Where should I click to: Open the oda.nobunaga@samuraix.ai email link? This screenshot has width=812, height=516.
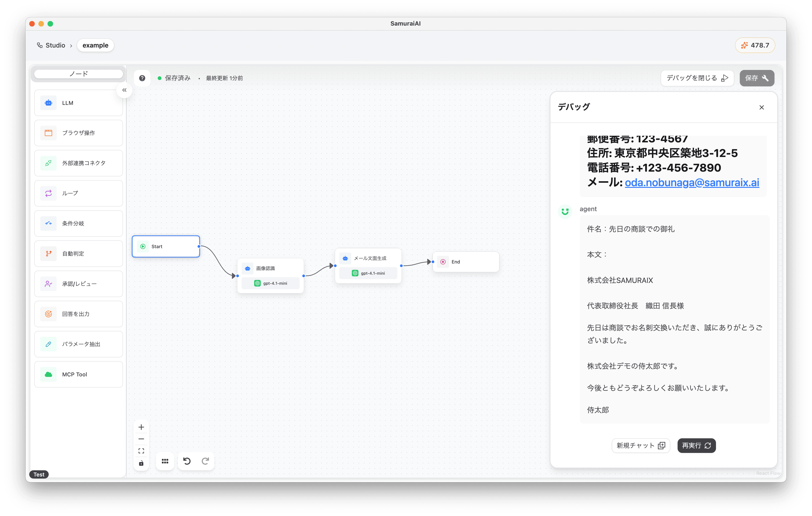[692, 182]
